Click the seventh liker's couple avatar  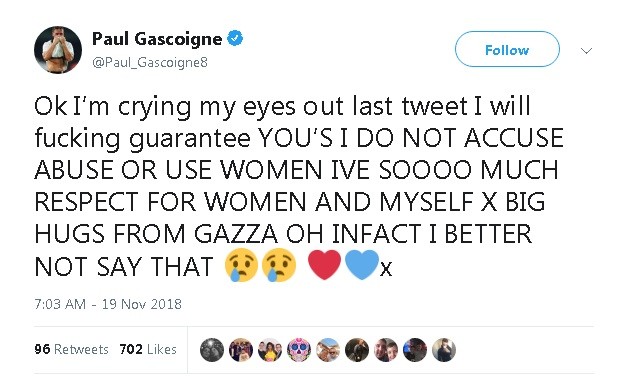386,350
